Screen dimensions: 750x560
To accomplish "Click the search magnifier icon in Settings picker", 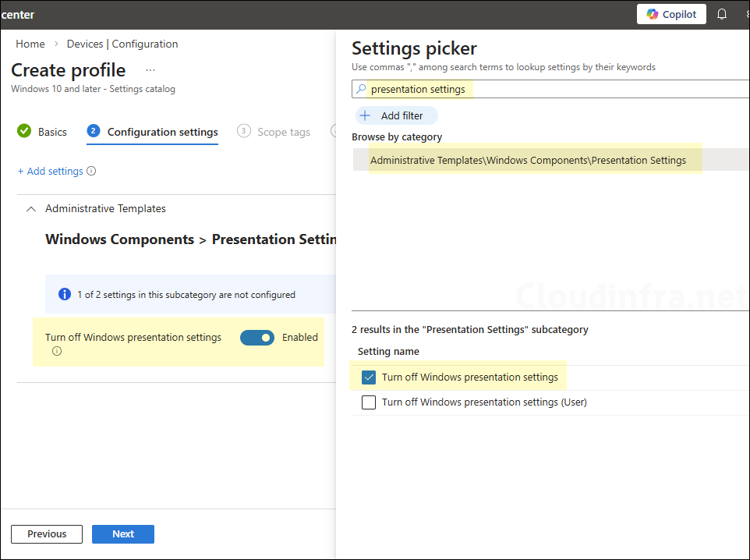I will (361, 89).
